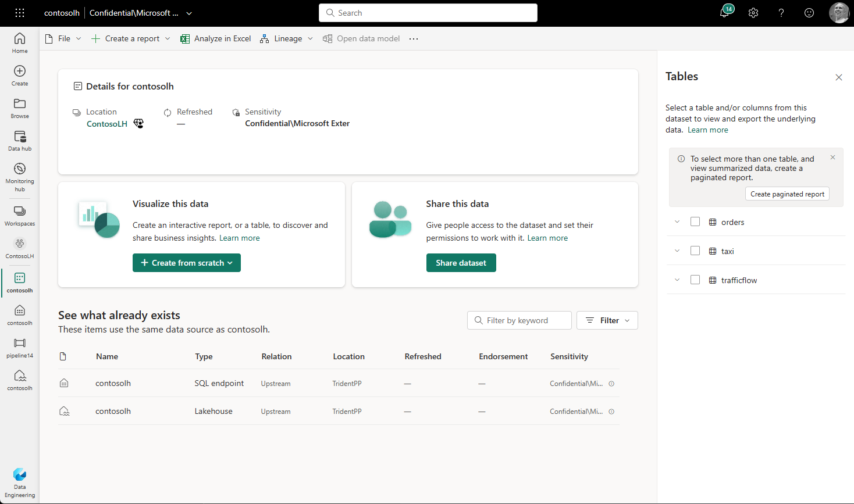The height and width of the screenshot is (504, 854).
Task: Open the app launcher waffle icon
Action: click(20, 13)
